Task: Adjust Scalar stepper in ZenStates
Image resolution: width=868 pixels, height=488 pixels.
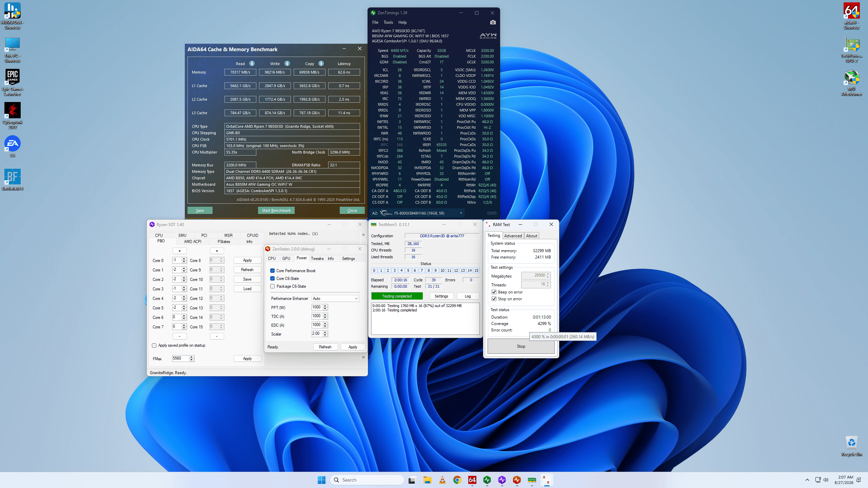Action: [325, 333]
